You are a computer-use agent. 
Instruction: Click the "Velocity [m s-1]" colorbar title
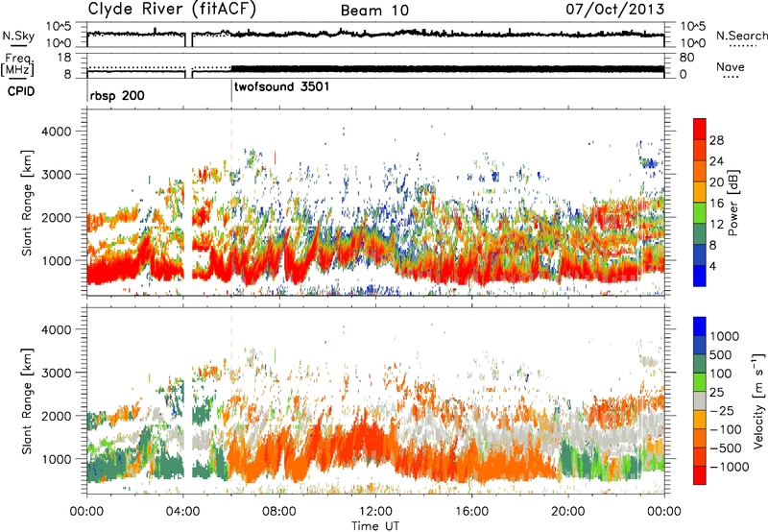click(758, 400)
